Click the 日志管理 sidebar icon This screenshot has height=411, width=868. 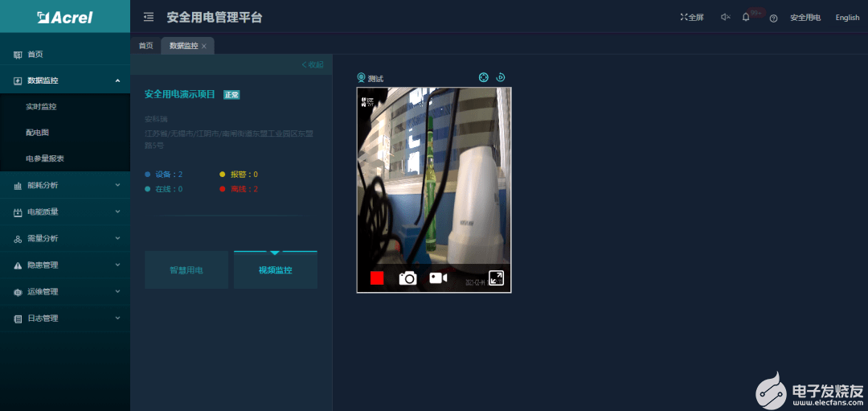17,319
